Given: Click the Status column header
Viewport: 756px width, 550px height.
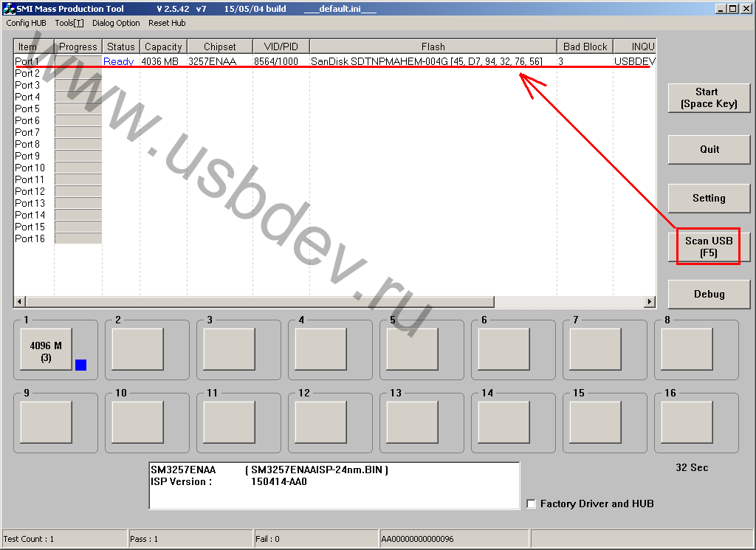Looking at the screenshot, I should click(120, 47).
